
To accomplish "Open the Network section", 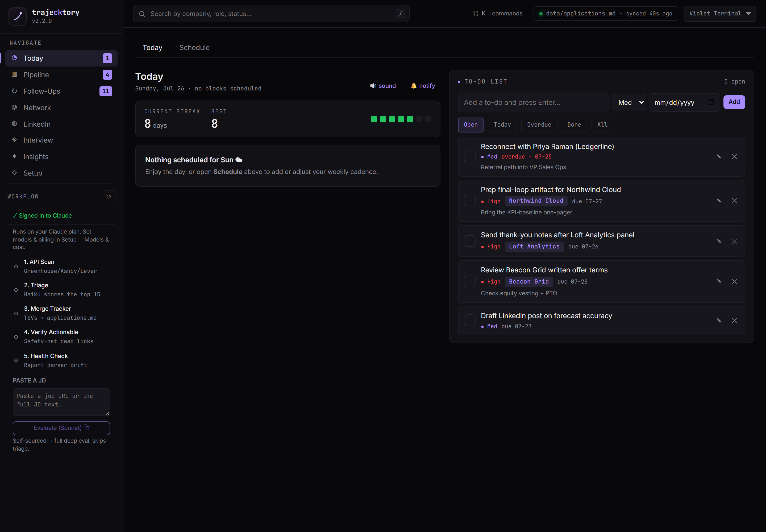I will (x=61, y=108).
